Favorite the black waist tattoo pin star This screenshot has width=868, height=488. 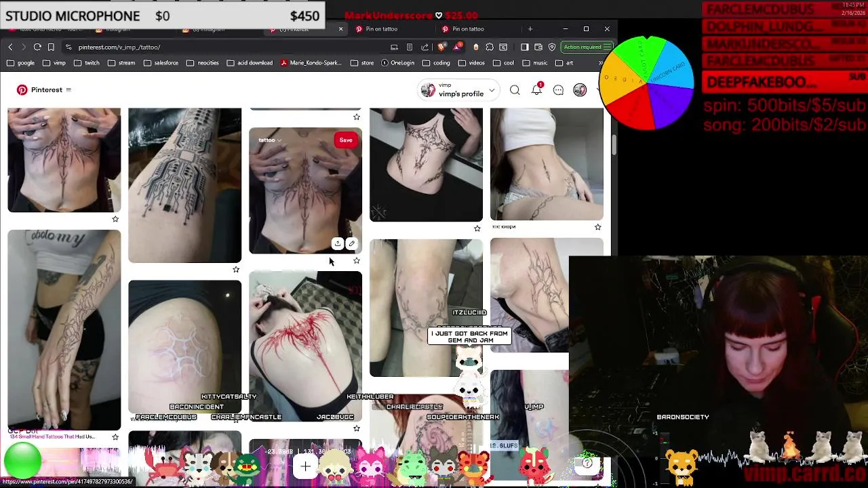click(477, 228)
